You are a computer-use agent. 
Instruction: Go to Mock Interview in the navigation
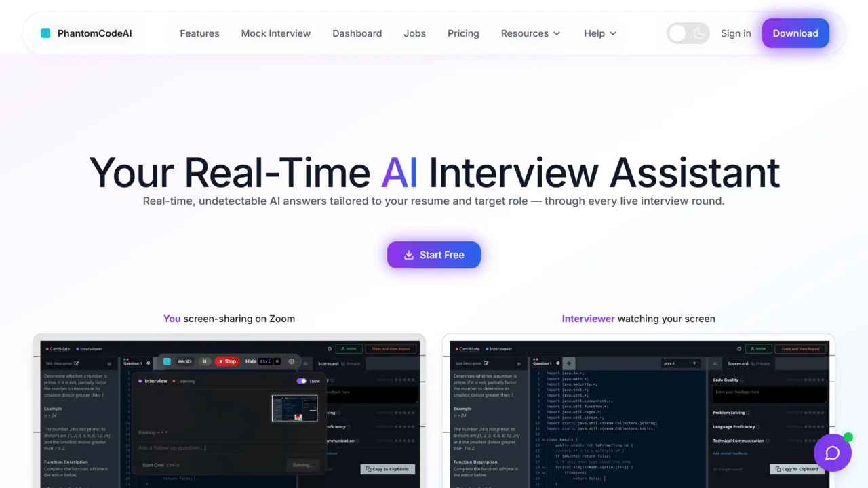coord(276,33)
